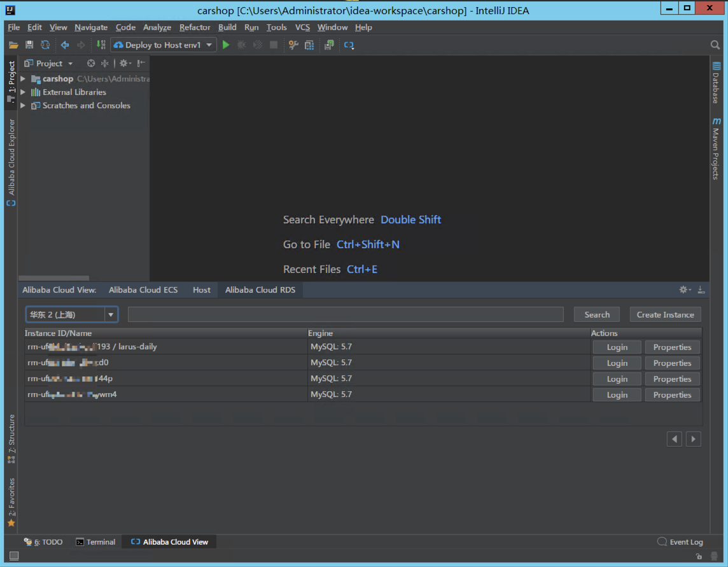Screen dimensions: 728x567
Task: Click the horizontal scrollbar under Project tree
Action: point(54,278)
